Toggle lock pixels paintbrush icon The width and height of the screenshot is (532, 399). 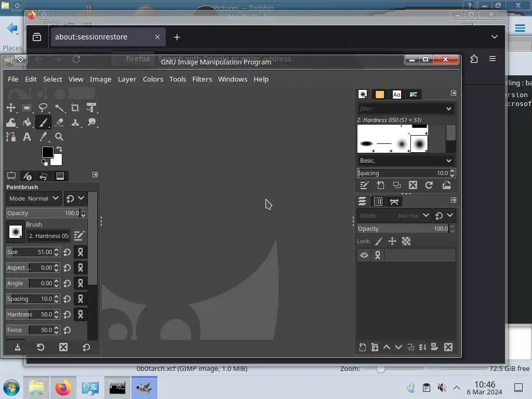pos(379,241)
